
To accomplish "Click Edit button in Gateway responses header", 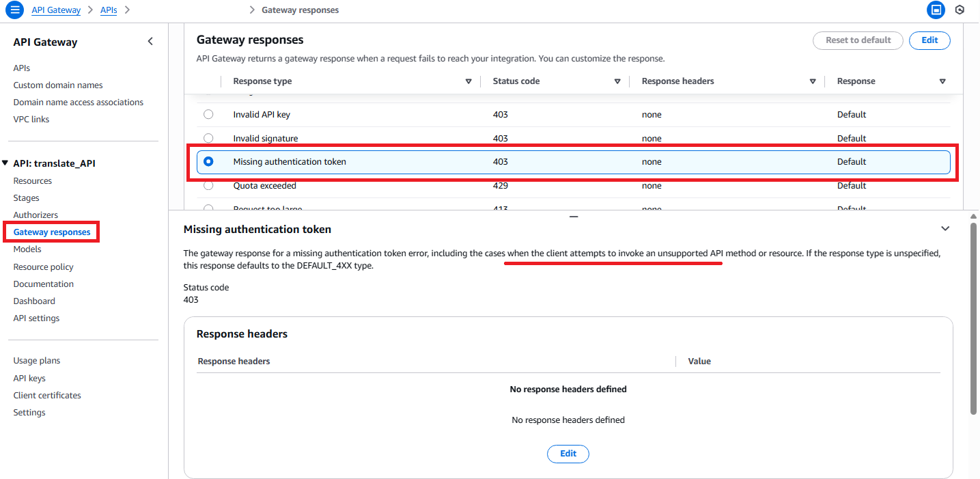I will pos(929,40).
